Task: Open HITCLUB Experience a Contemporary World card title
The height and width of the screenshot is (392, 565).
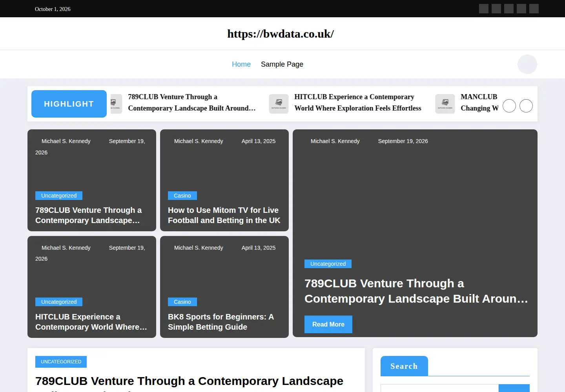Action: tap(91, 322)
